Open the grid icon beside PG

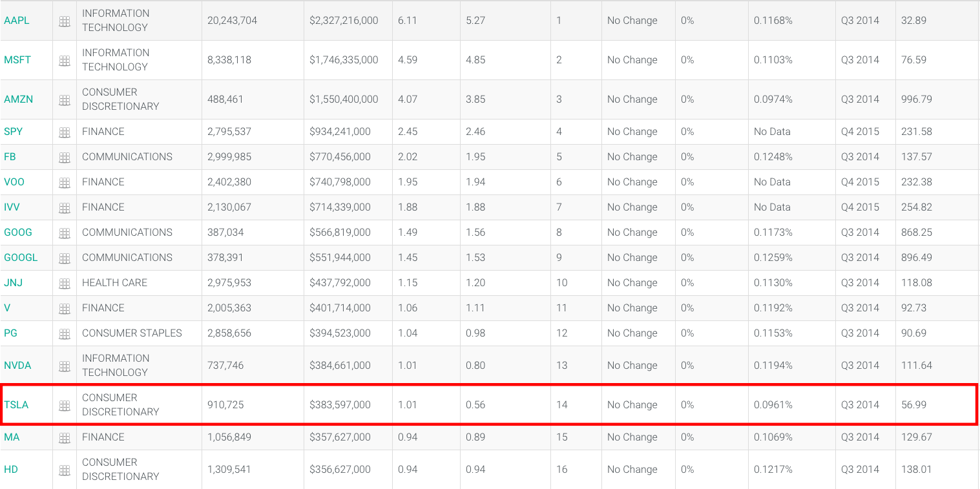pyautogui.click(x=65, y=334)
